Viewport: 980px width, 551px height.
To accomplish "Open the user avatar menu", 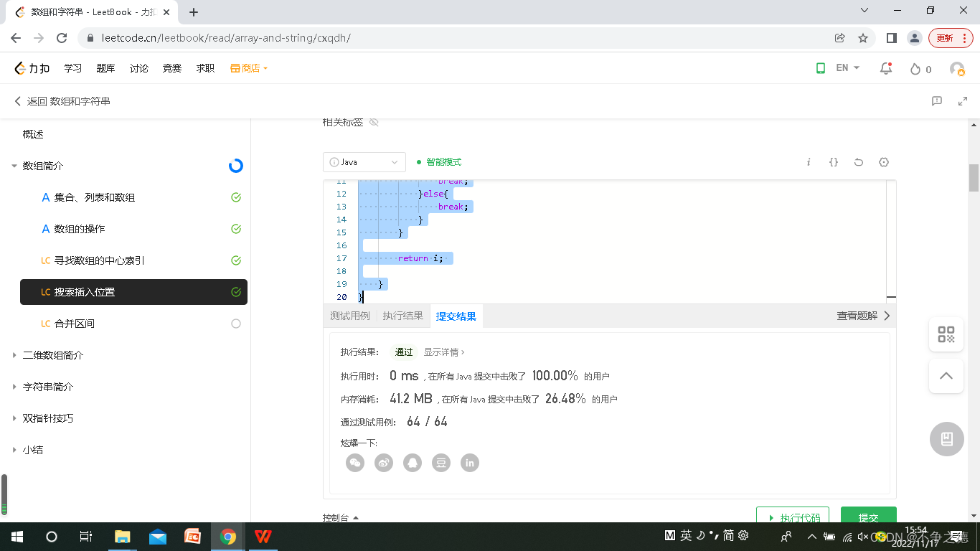I will [x=957, y=69].
